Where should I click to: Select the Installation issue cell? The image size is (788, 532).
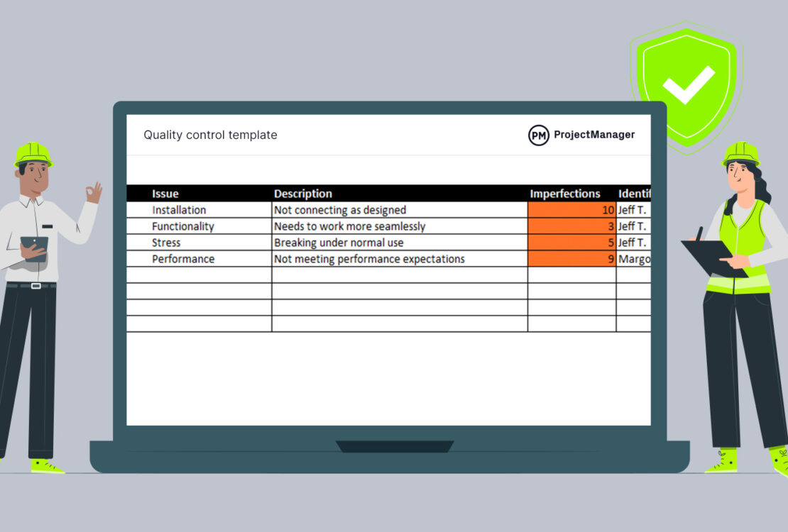tap(179, 210)
